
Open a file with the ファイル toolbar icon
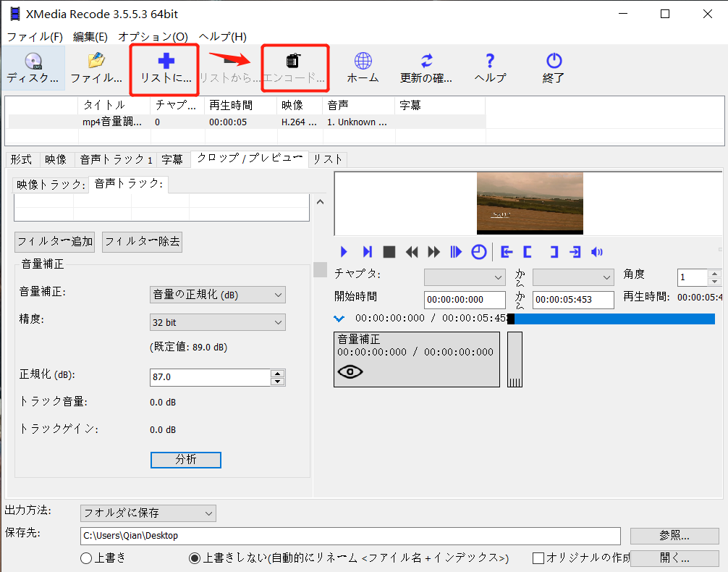(96, 68)
